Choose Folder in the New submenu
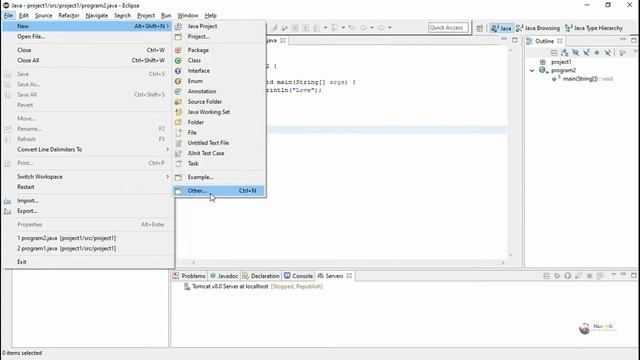The height and width of the screenshot is (360, 640). click(219, 122)
